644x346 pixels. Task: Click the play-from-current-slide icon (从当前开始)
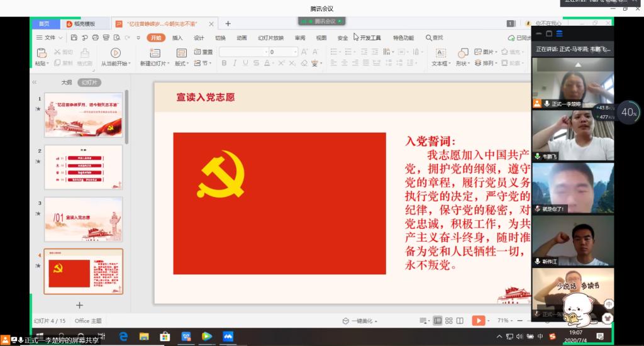point(115,53)
